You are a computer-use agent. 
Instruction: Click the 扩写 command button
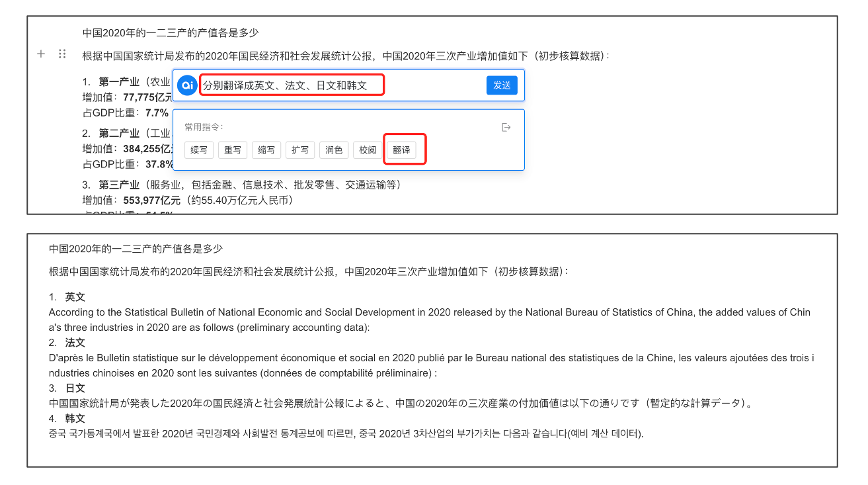(299, 150)
